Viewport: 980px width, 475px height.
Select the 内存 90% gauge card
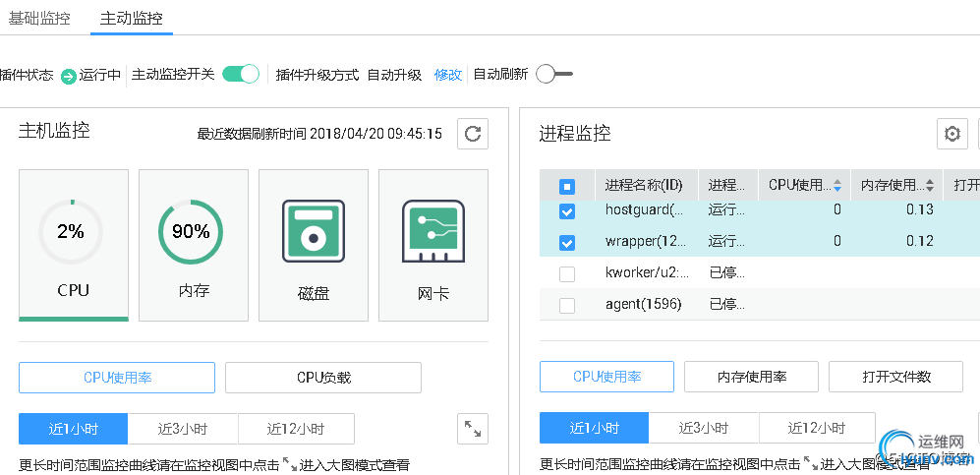coord(194,245)
